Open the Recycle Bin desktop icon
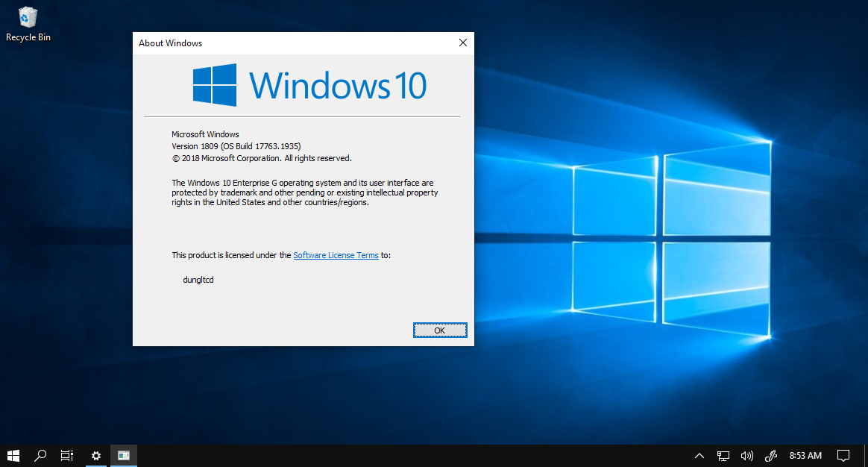 pos(28,25)
